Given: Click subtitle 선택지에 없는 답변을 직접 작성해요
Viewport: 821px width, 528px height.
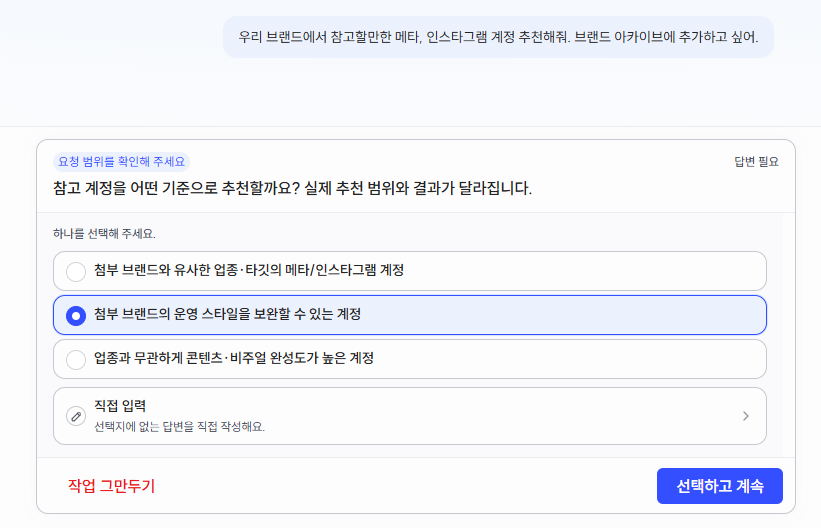Looking at the screenshot, I should click(x=180, y=427).
